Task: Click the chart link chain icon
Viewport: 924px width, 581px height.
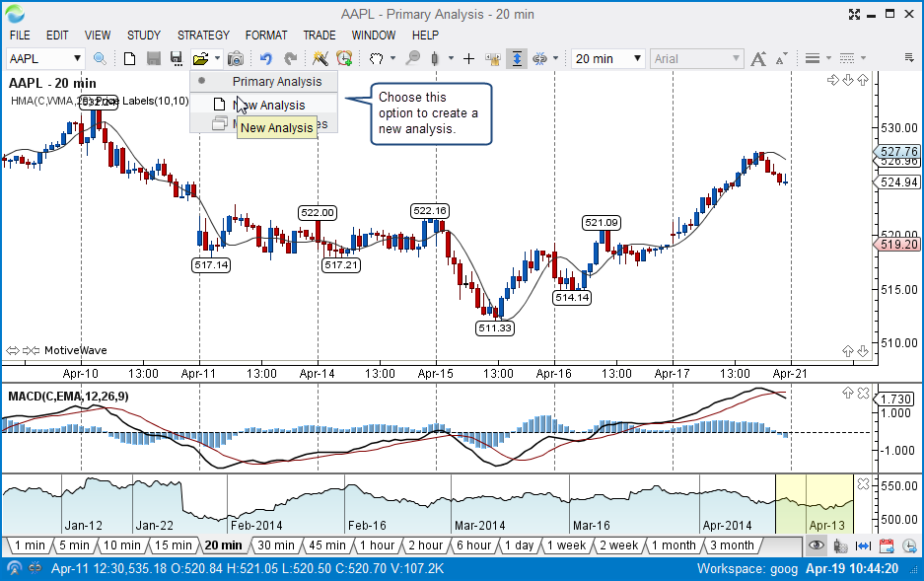Action: pyautogui.click(x=539, y=58)
